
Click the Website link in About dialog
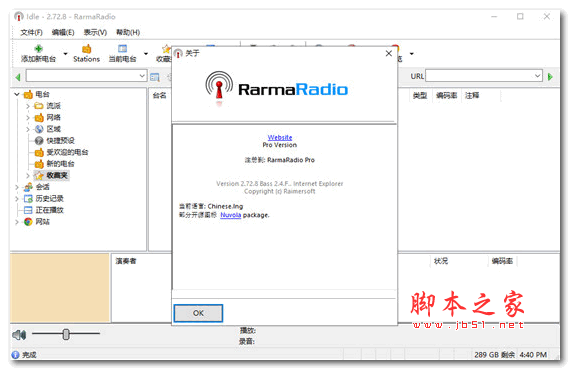[280, 137]
